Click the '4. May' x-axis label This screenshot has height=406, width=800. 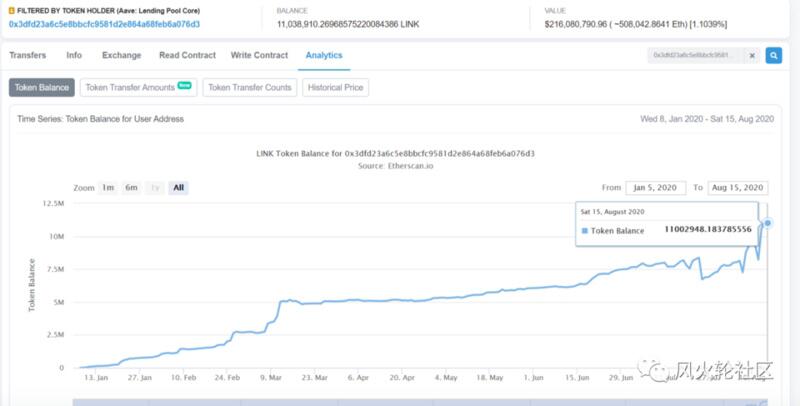point(445,377)
